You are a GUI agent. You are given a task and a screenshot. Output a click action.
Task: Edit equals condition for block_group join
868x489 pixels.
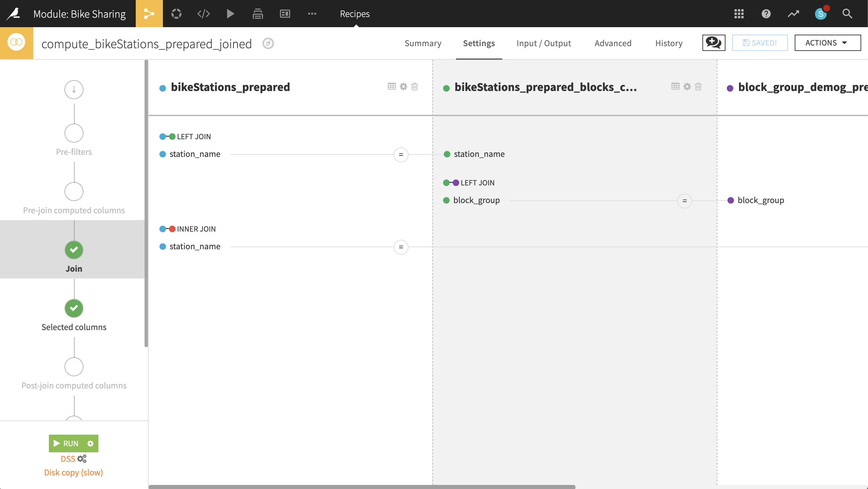tap(684, 201)
